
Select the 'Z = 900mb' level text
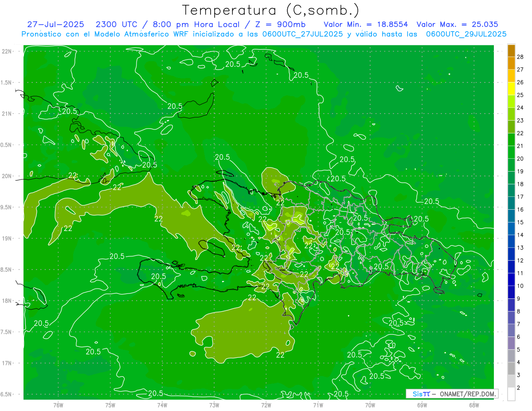tap(278, 24)
